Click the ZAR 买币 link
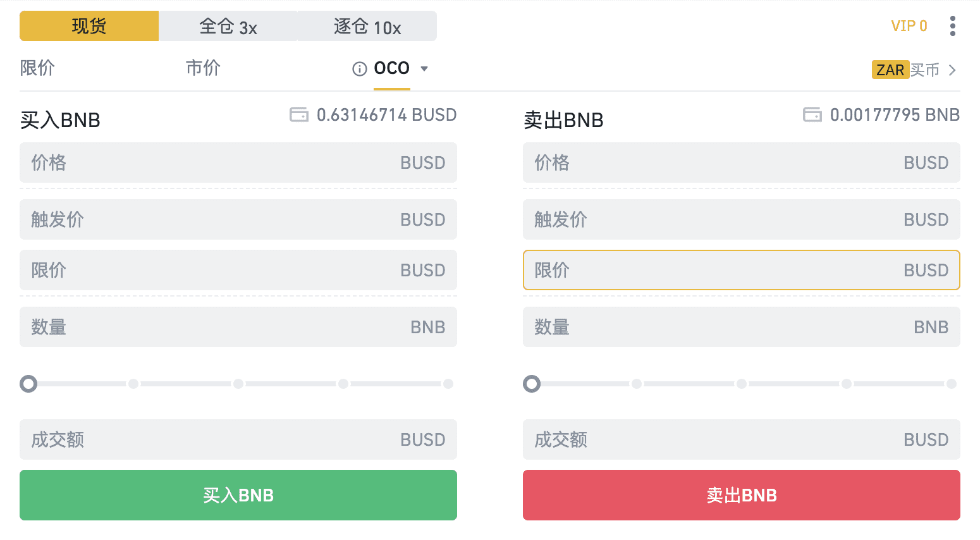This screenshot has width=980, height=540. click(x=906, y=70)
